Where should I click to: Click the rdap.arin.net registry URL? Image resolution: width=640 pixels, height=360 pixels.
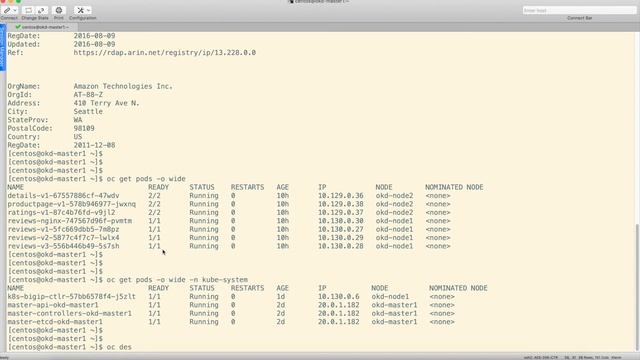(164, 53)
